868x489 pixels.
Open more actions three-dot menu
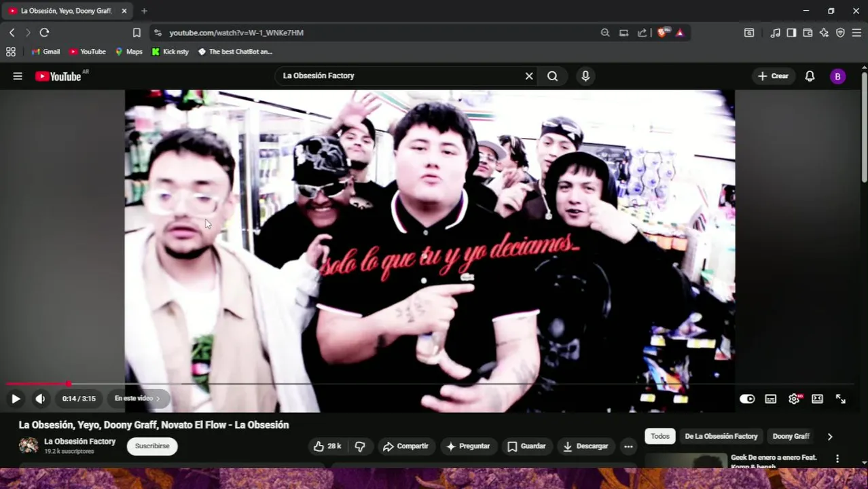tap(628, 446)
